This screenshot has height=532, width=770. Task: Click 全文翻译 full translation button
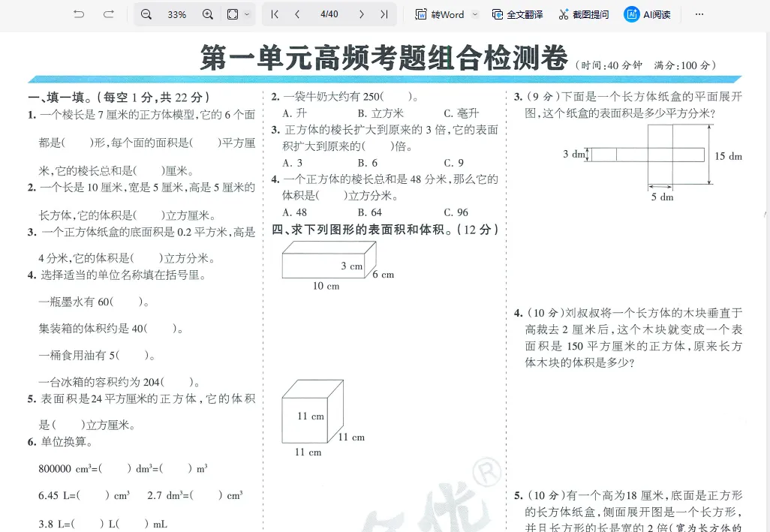click(518, 15)
